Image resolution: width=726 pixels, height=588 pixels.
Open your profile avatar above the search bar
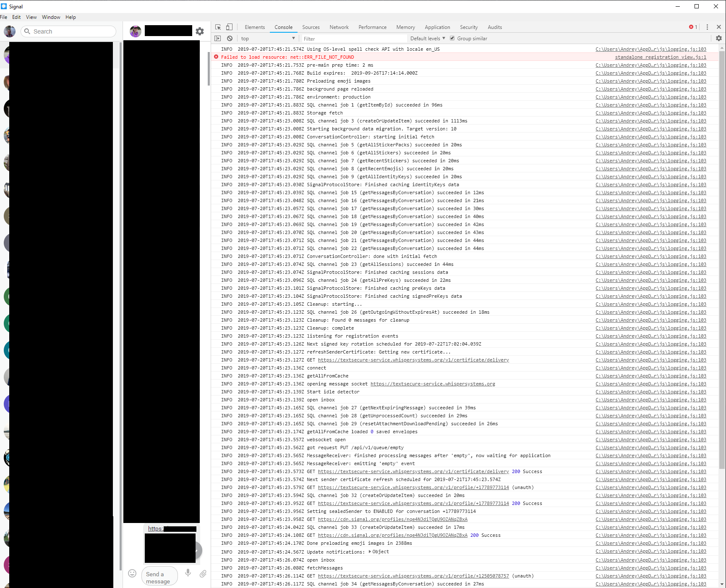(x=9, y=31)
